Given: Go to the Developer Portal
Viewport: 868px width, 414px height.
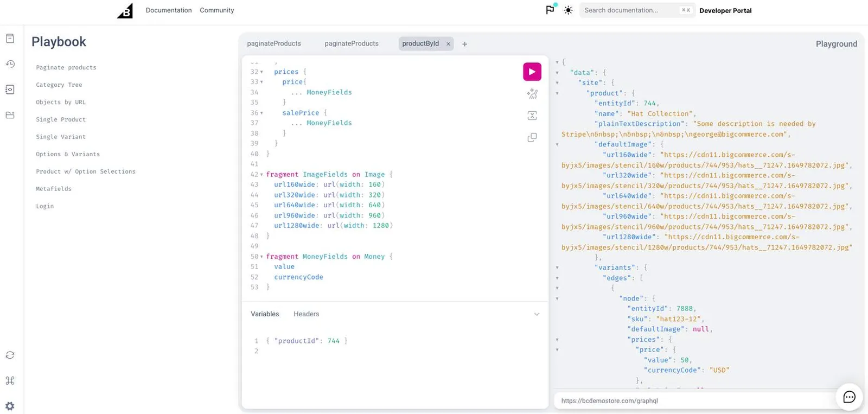Looking at the screenshot, I should tap(725, 10).
